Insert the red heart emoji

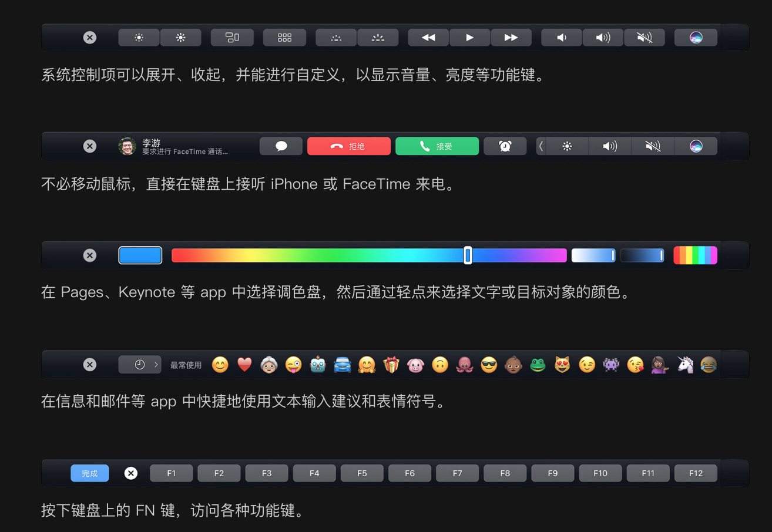point(244,365)
